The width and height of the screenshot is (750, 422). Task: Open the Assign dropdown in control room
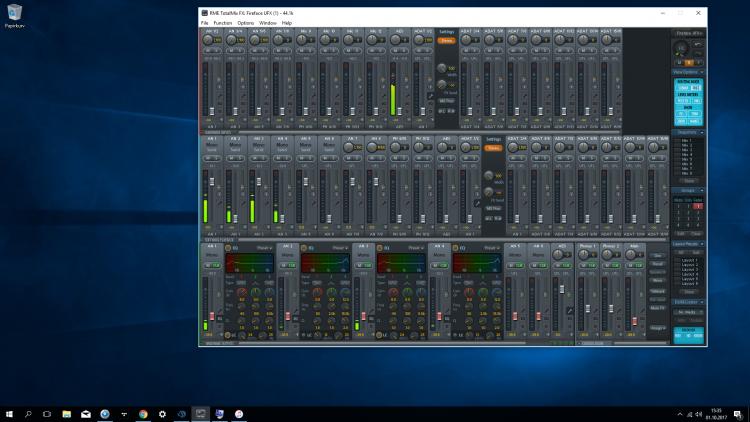point(658,328)
